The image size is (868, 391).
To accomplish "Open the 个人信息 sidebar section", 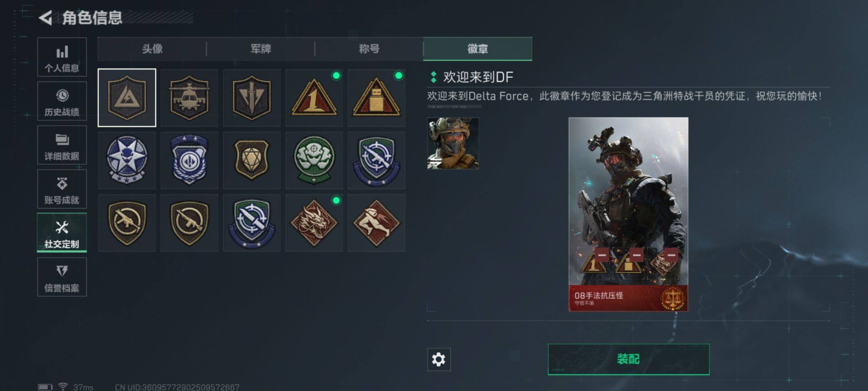I will (62, 57).
